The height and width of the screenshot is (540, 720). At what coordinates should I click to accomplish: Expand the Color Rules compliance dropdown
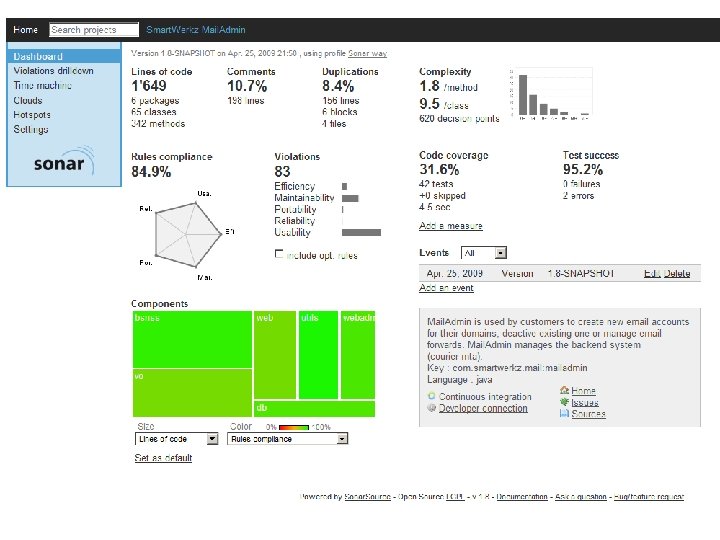287,439
